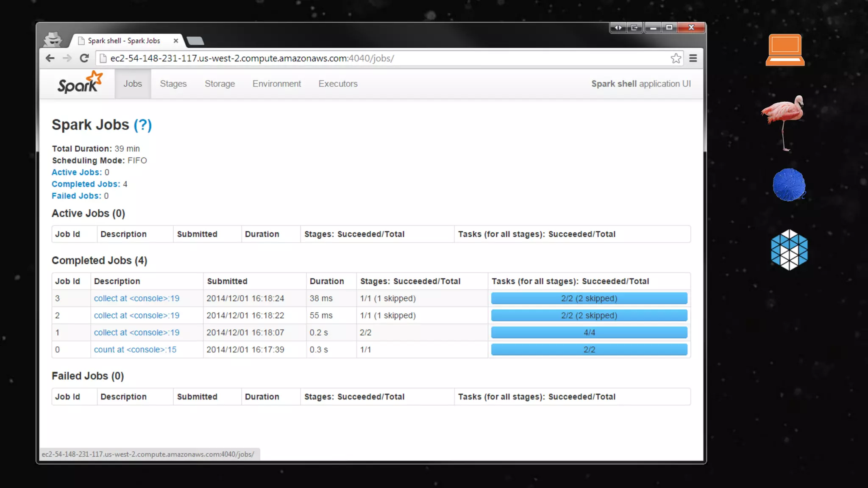Jump to the Completed Jobs link

coord(86,184)
